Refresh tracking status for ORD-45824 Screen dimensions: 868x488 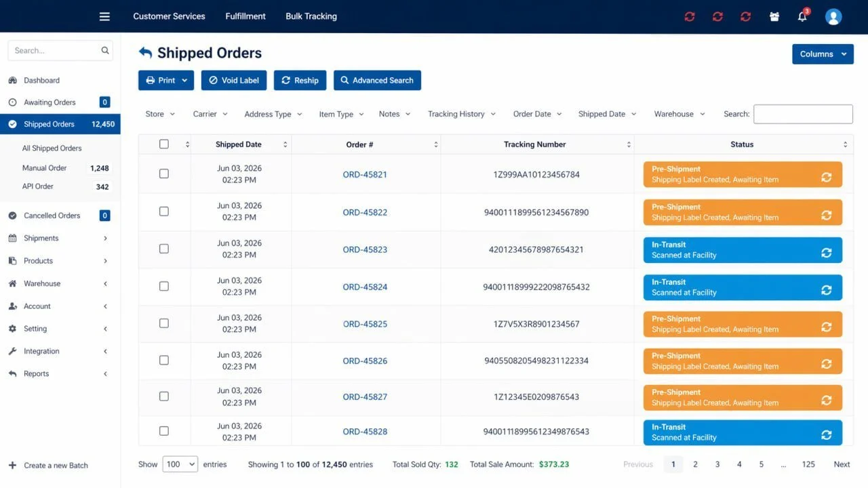826,289
